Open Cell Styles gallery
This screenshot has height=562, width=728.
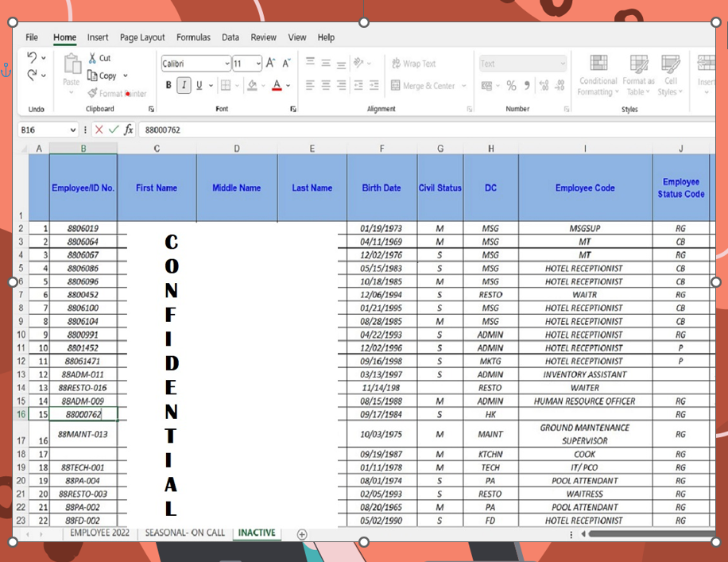670,76
